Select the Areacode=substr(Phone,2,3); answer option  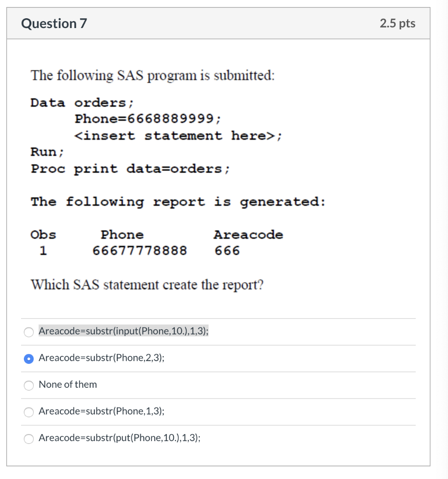click(x=29, y=359)
